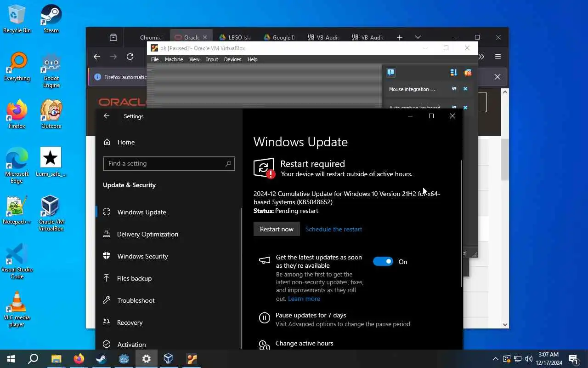The image size is (588, 368).
Task: Open Firefox recent browsing (Firefox View) icon
Action: click(113, 38)
